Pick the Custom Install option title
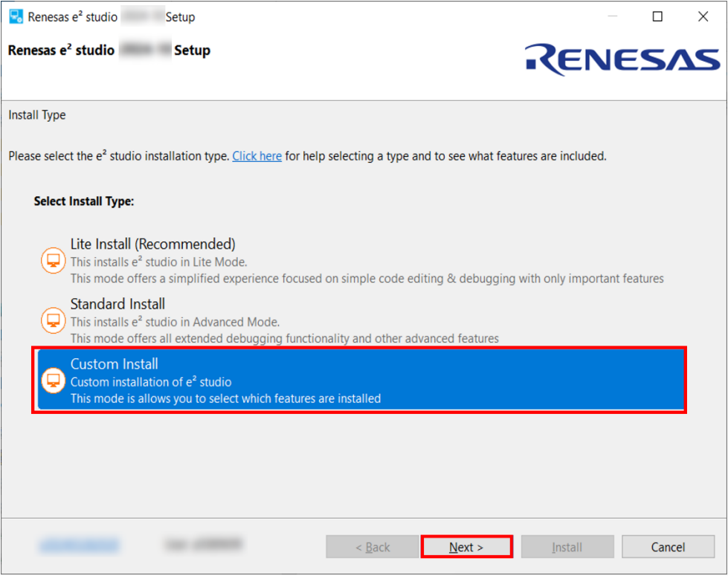Screen dimensions: 728x576 coord(114,364)
